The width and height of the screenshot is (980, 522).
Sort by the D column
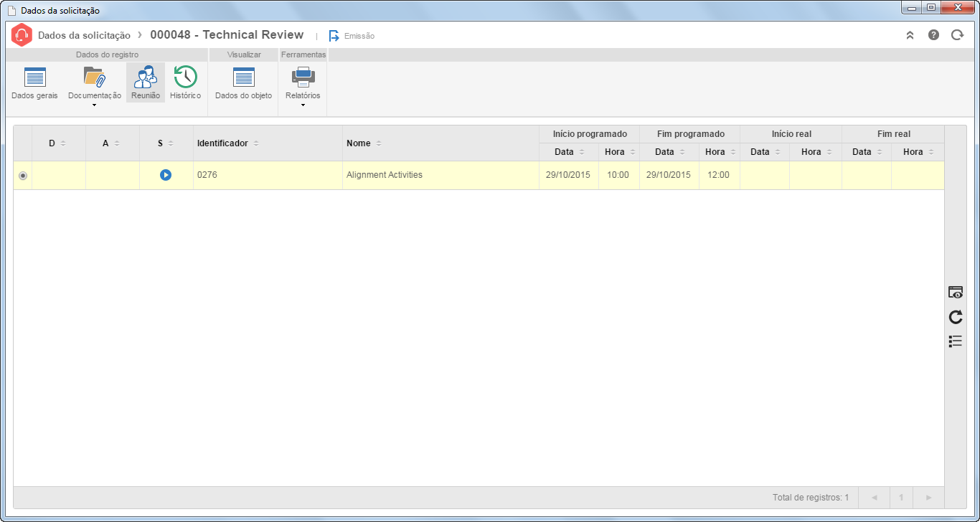pyautogui.click(x=57, y=143)
